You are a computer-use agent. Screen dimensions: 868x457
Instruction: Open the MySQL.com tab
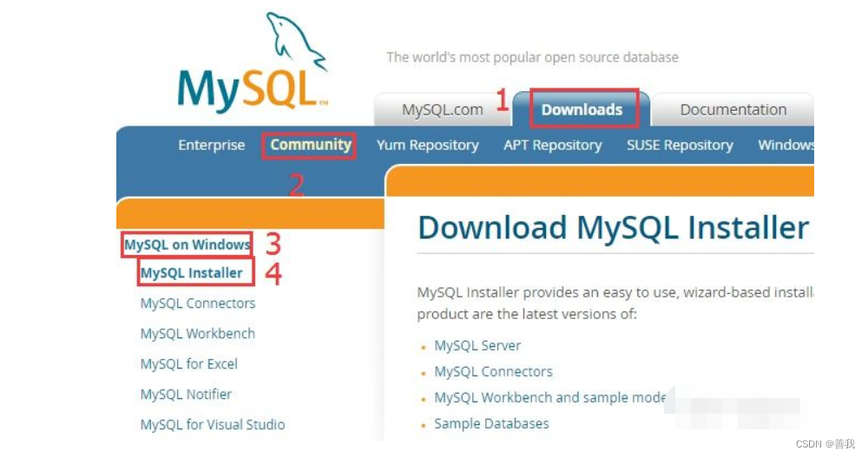443,109
